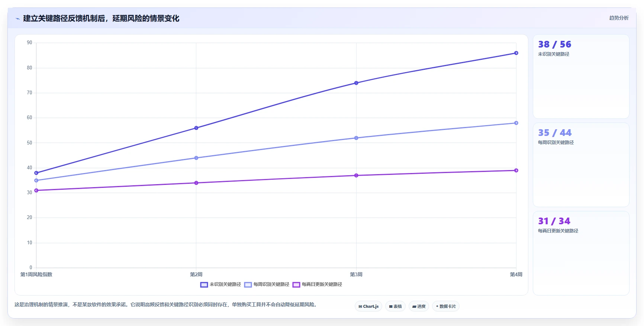
Task: Click the 第4周 axis label
Action: (516, 275)
